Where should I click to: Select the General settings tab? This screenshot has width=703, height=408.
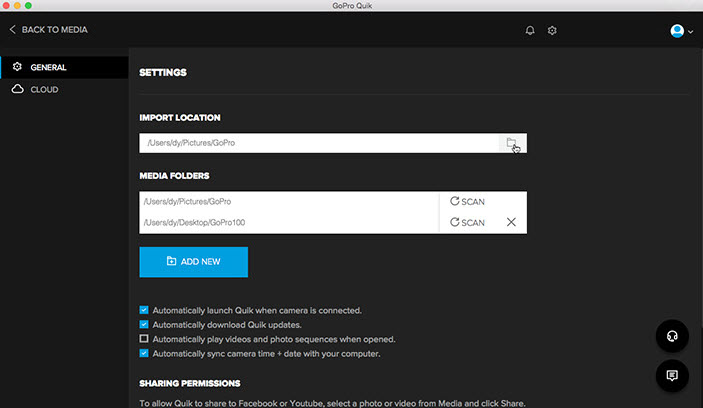coord(48,68)
